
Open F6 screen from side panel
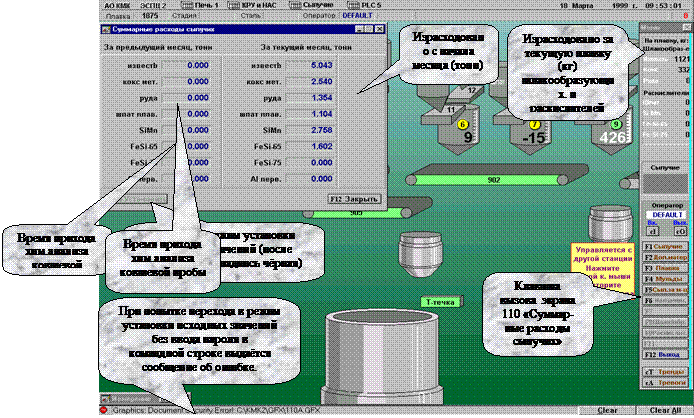(665, 301)
